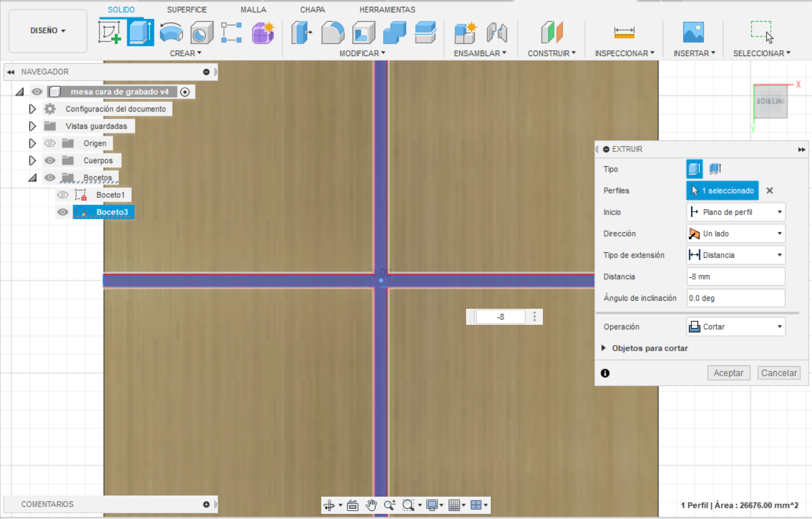The height and width of the screenshot is (519, 812).
Task: Expand Configuración del documento node
Action: pyautogui.click(x=33, y=109)
